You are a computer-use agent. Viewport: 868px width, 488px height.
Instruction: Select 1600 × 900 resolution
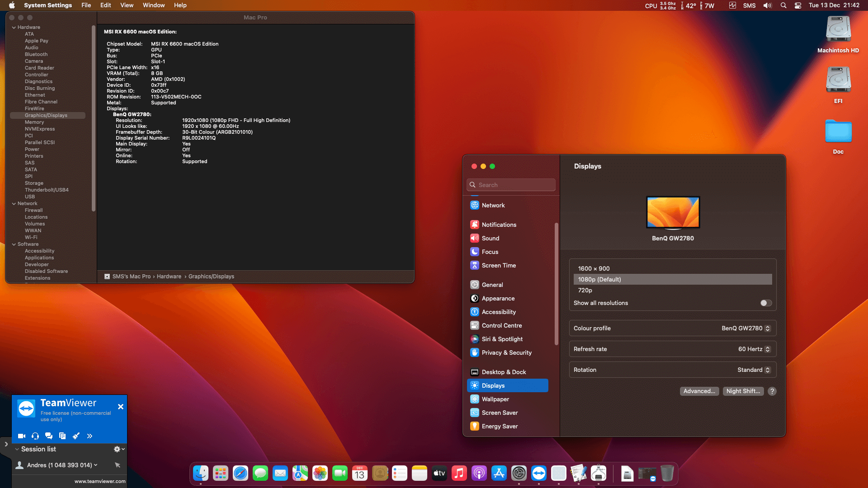pos(594,268)
